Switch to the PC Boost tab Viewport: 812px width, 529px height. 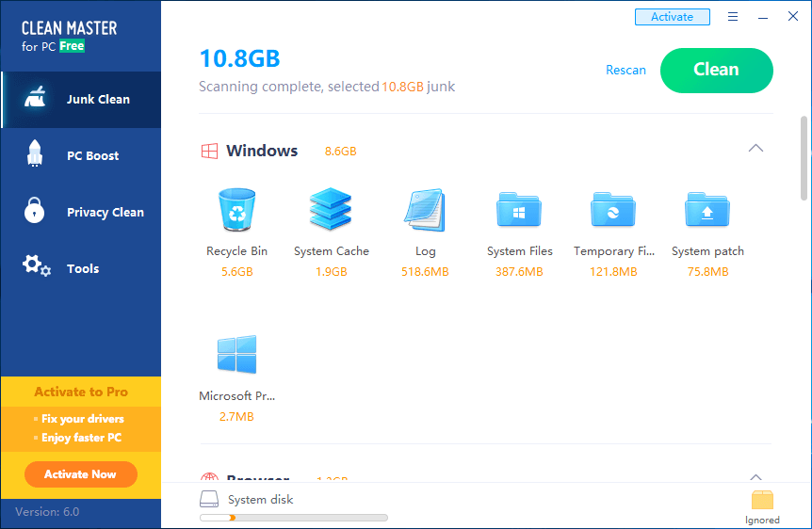coord(81,156)
